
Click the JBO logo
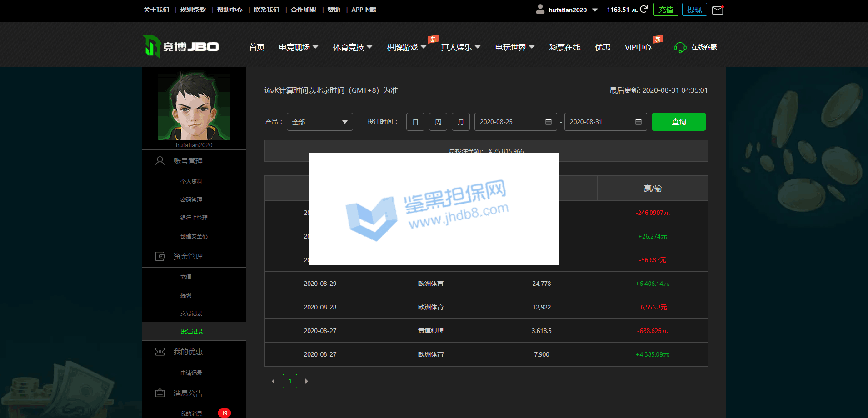pos(181,46)
